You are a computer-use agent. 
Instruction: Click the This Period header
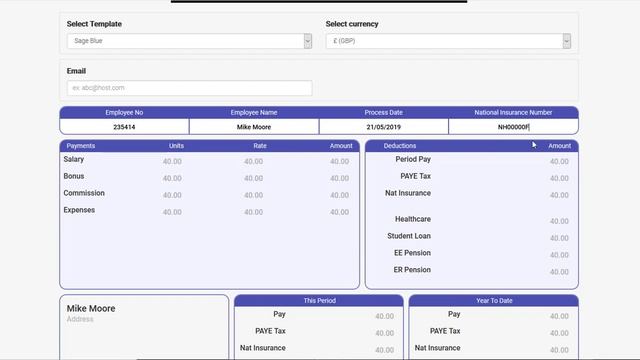tap(320, 300)
